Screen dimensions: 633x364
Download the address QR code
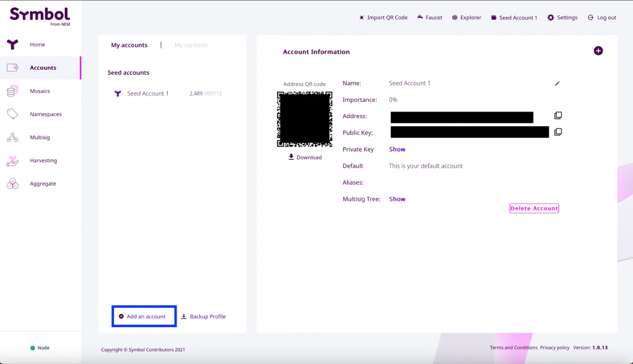click(305, 157)
